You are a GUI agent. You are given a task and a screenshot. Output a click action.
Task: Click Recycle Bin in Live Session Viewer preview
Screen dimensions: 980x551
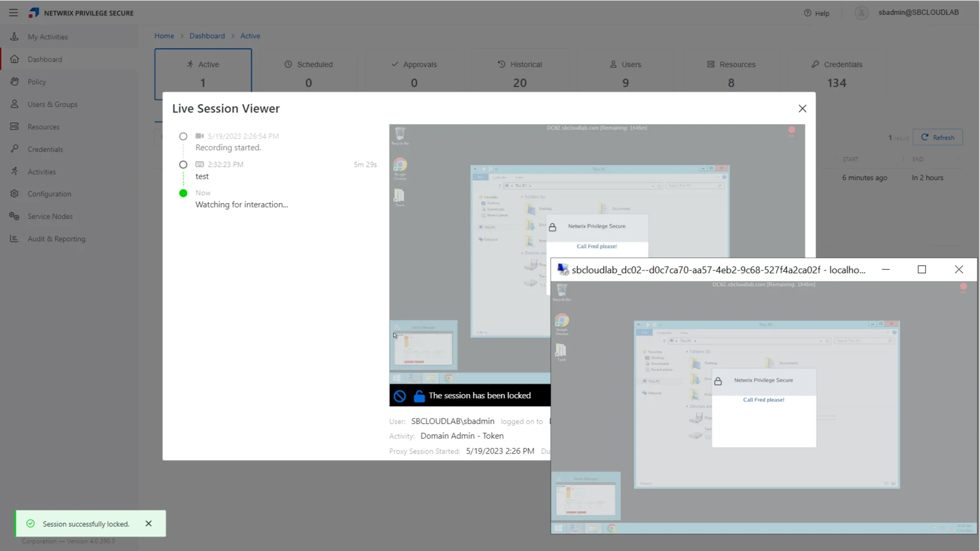[400, 136]
